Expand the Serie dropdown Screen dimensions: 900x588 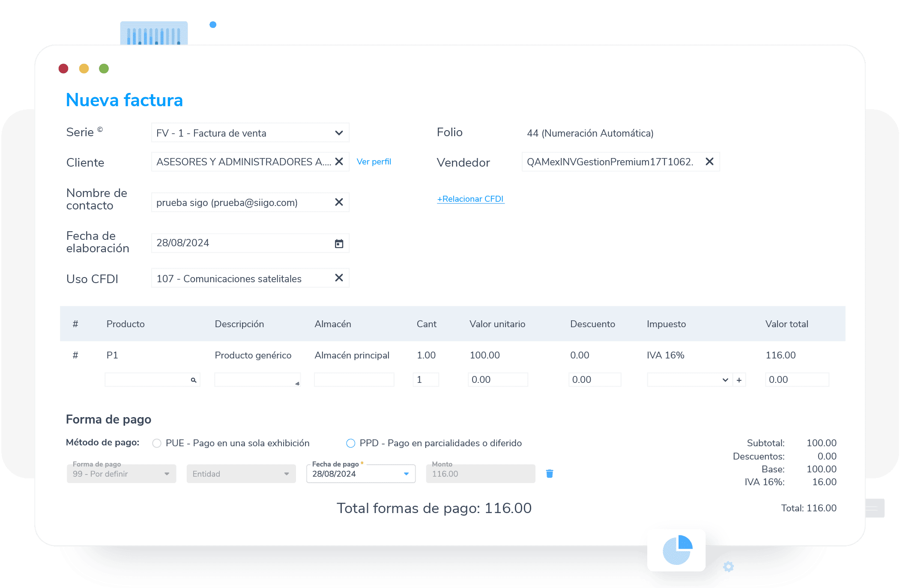(339, 133)
